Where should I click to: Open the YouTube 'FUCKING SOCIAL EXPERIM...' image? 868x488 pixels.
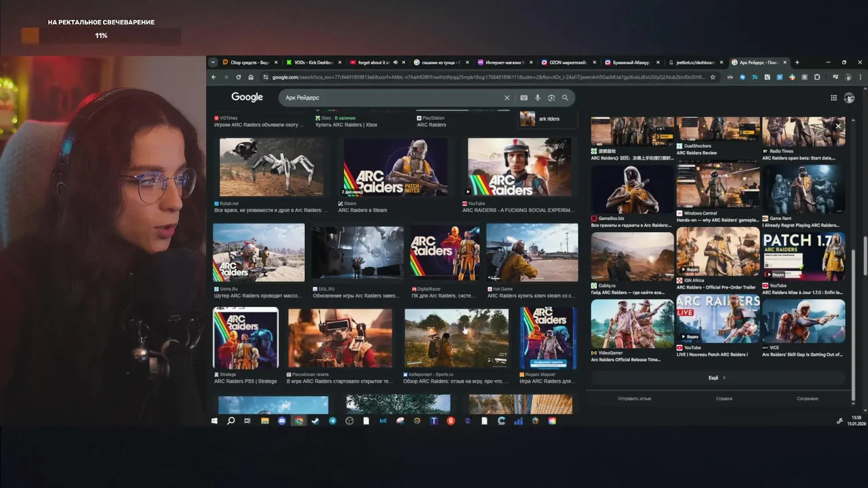tap(519, 167)
